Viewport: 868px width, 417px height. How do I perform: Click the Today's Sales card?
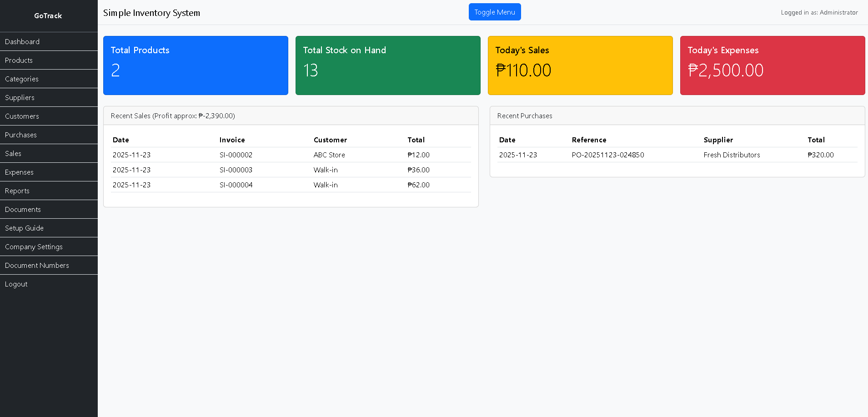[580, 65]
